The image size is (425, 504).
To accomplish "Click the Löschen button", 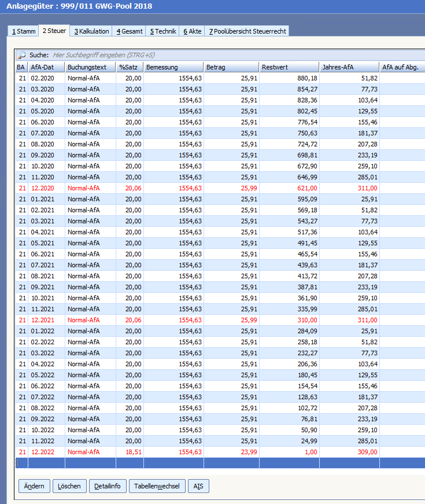I will (x=69, y=486).
